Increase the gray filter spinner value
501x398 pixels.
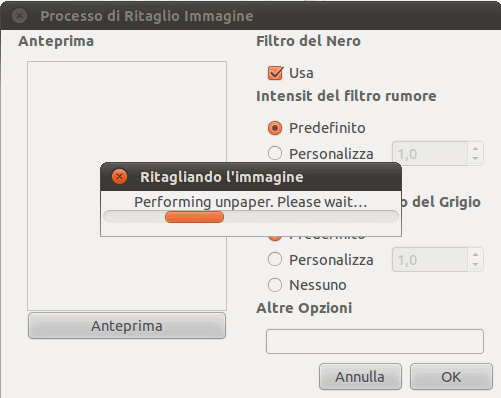476,255
